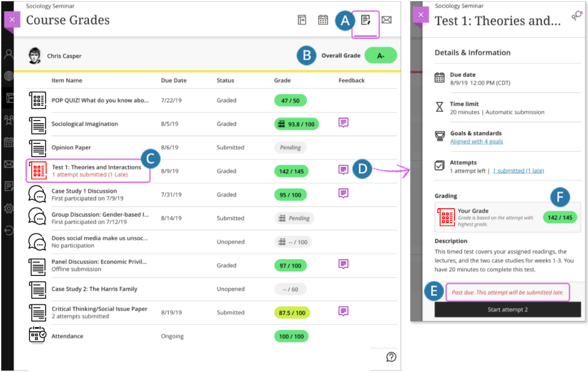Open Test 1: Theories and Interactions item
Viewport: 588px width, 372px height.
point(96,167)
